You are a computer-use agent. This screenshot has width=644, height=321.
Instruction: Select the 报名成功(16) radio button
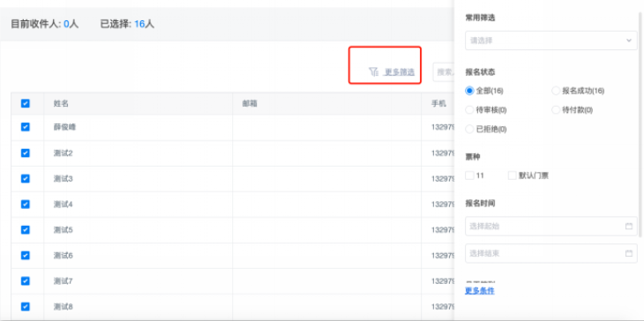(x=556, y=91)
